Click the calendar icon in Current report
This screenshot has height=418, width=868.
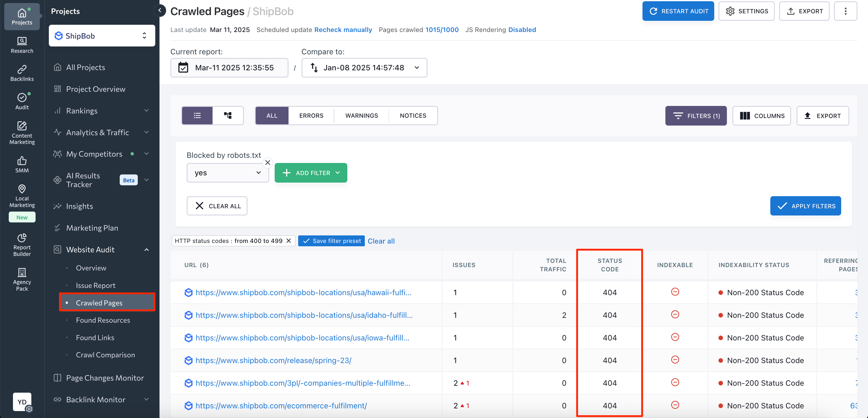coord(183,68)
